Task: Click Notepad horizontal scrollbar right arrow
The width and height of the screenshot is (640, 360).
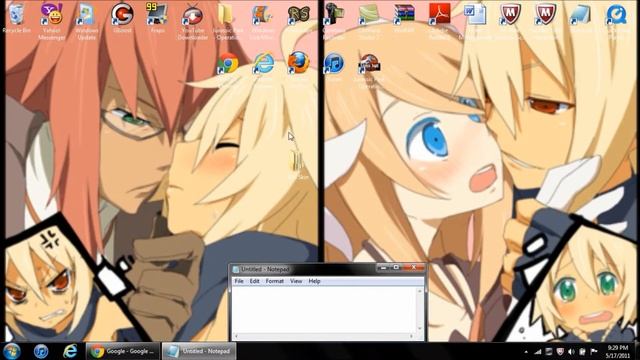Action: [x=411, y=336]
